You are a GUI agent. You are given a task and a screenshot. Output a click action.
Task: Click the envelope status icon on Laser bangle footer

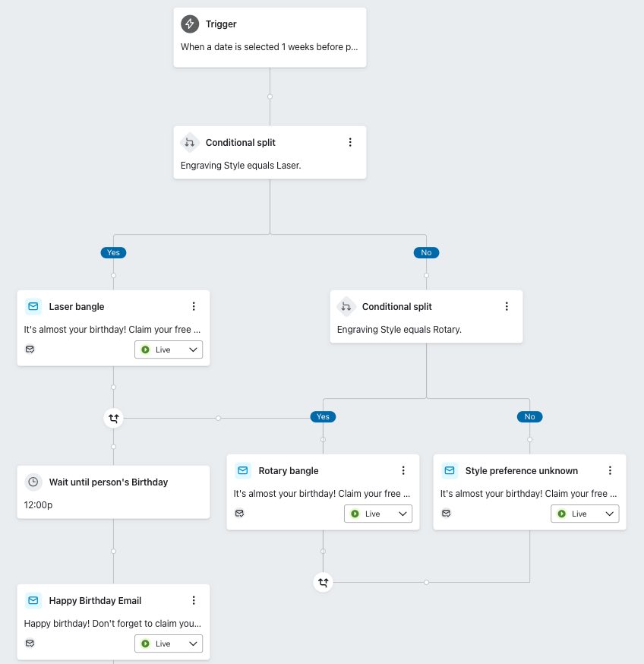(30, 349)
